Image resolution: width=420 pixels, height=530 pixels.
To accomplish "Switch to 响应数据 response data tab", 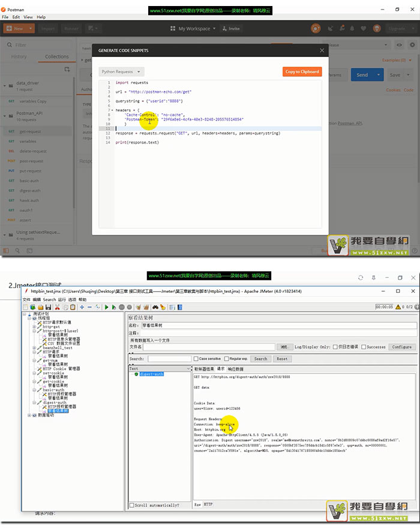I will pos(236,369).
